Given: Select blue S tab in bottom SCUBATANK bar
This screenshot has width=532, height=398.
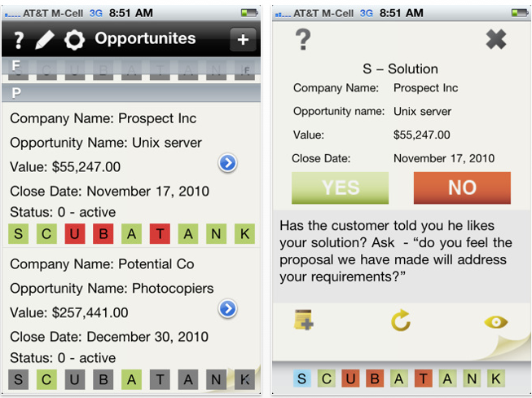Looking at the screenshot, I should coord(301,378).
